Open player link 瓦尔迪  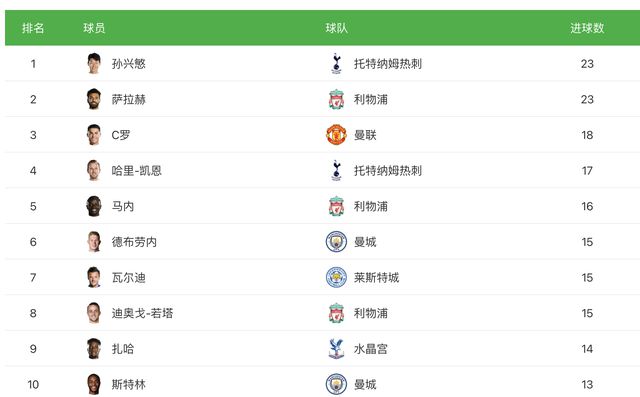129,277
